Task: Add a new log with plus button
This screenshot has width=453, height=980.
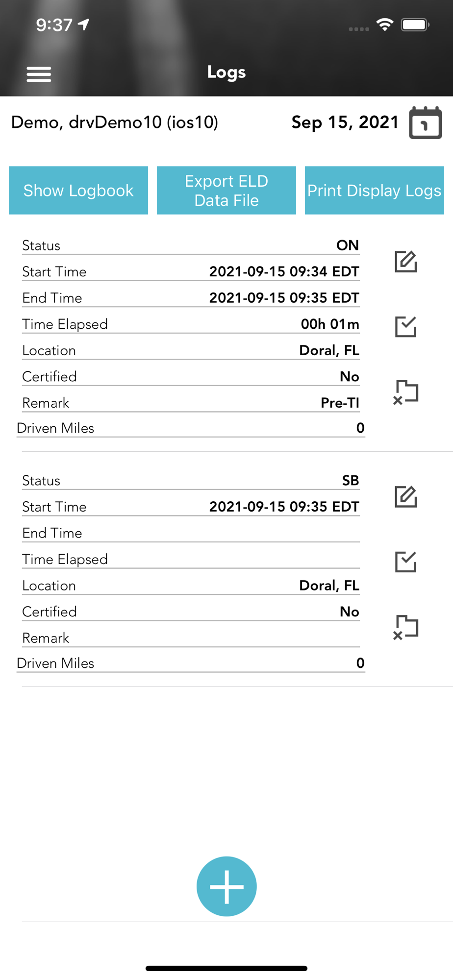Action: pos(226,886)
